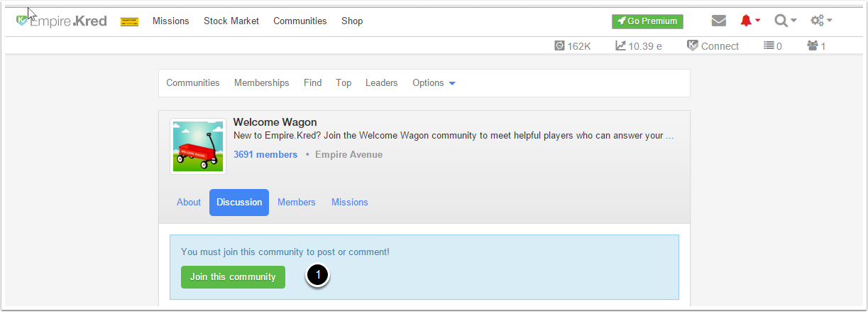The height and width of the screenshot is (312, 868).
Task: Expand the truncated description ellipsis
Action: click(x=670, y=136)
